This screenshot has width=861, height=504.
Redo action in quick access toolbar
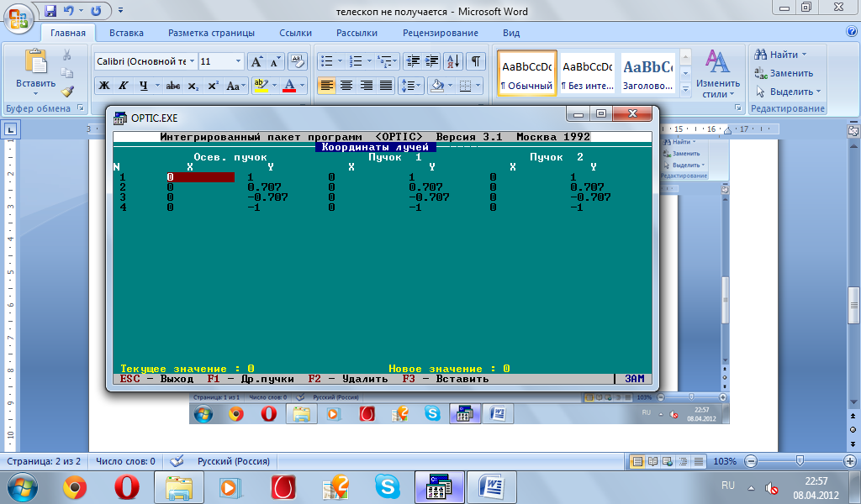[96, 10]
